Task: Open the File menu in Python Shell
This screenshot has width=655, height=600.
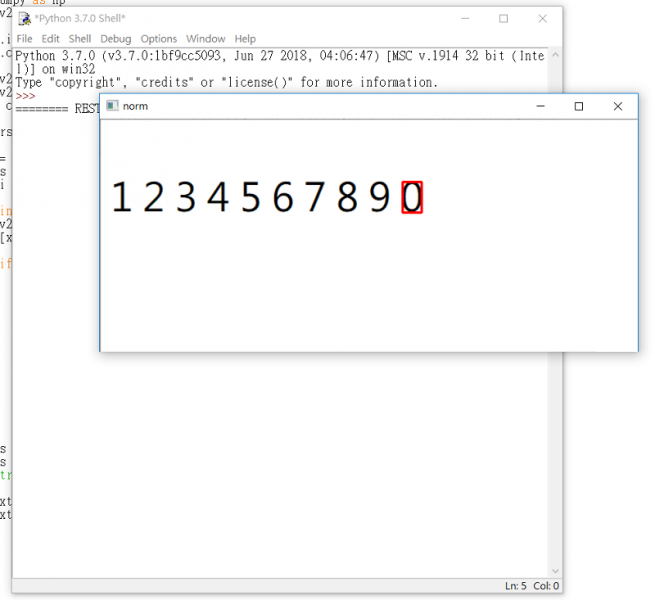Action: tap(24, 39)
